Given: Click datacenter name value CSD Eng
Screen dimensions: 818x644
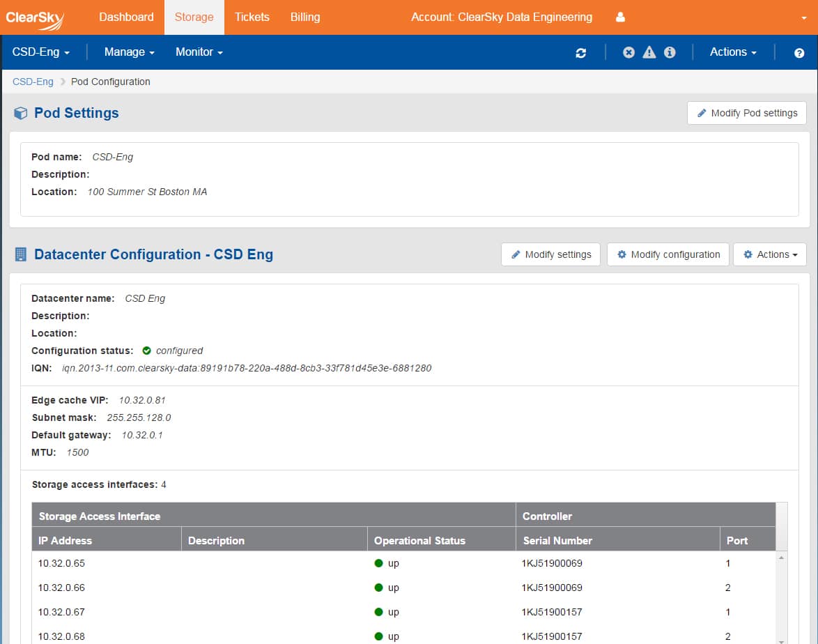Looking at the screenshot, I should 145,298.
